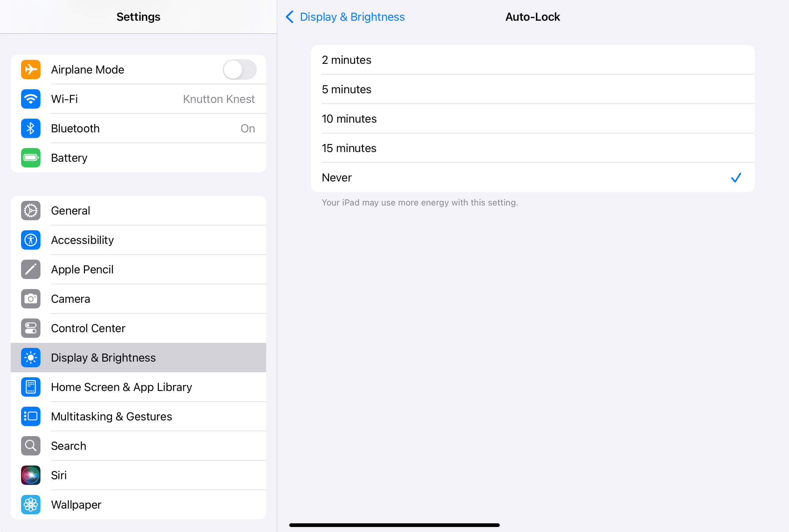Viewport: 789px width, 532px height.
Task: Click the green Battery icon
Action: pyautogui.click(x=30, y=157)
